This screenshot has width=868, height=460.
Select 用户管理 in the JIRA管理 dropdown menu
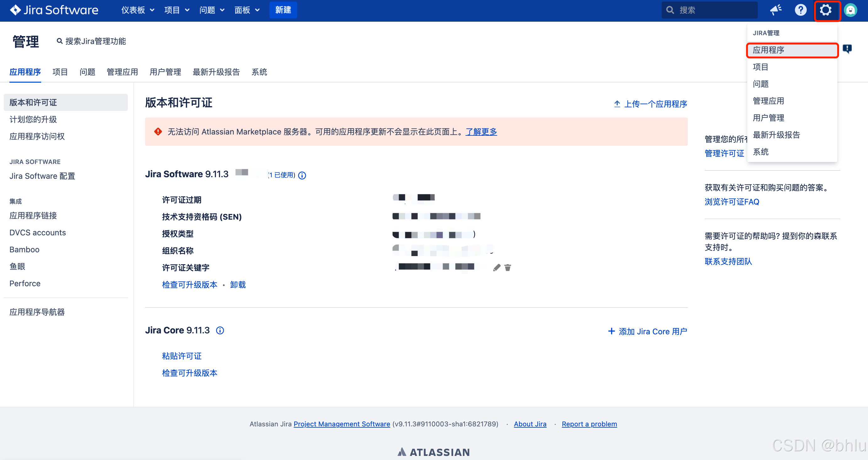(792, 118)
